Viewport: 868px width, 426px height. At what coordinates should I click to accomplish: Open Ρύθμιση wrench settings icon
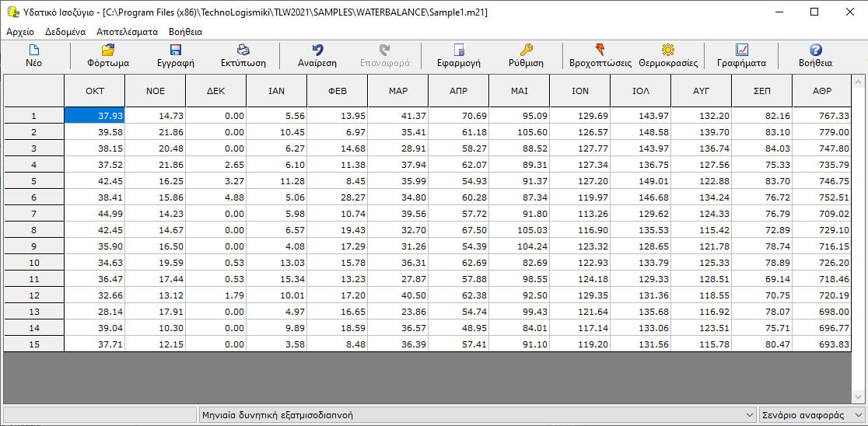pyautogui.click(x=526, y=51)
